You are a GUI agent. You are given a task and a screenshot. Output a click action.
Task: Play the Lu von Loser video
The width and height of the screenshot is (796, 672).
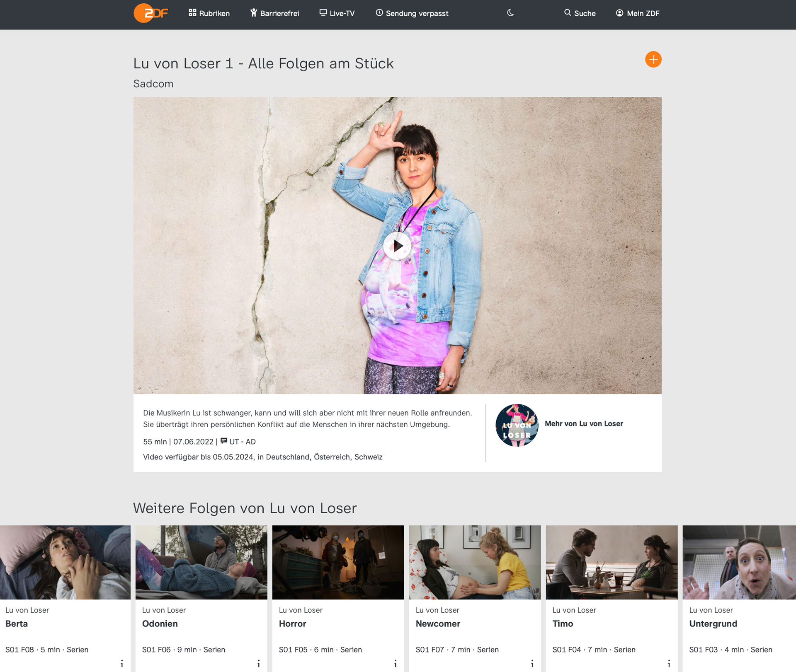tap(397, 246)
